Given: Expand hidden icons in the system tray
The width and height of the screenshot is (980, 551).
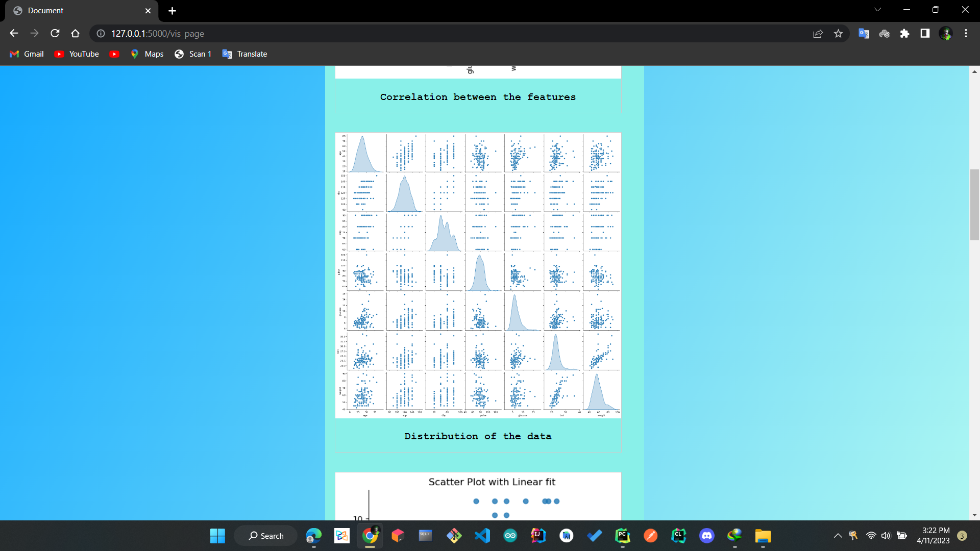Looking at the screenshot, I should click(837, 536).
